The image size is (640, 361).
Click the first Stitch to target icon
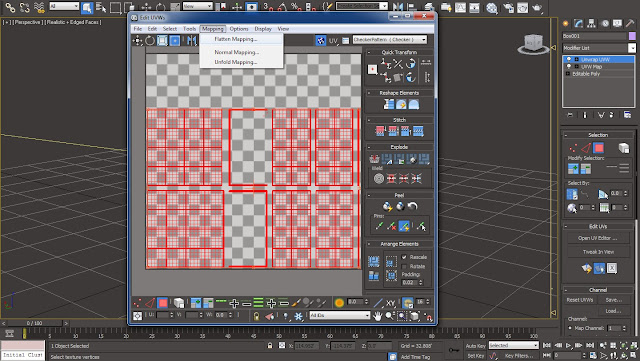click(x=380, y=131)
